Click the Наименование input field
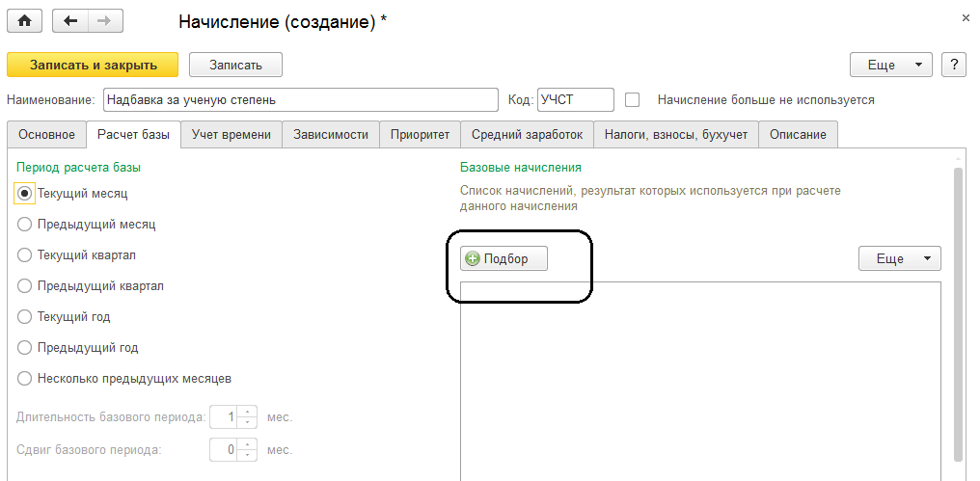The height and width of the screenshot is (481, 980). [x=300, y=99]
